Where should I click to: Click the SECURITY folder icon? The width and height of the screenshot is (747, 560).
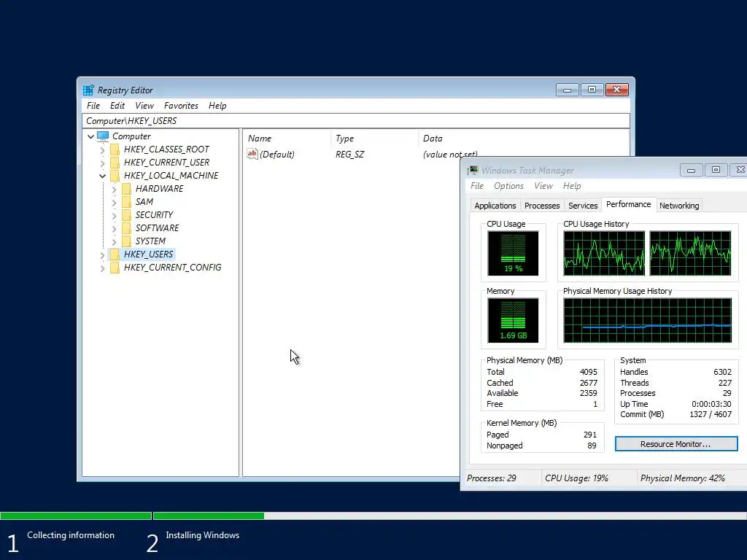click(126, 215)
